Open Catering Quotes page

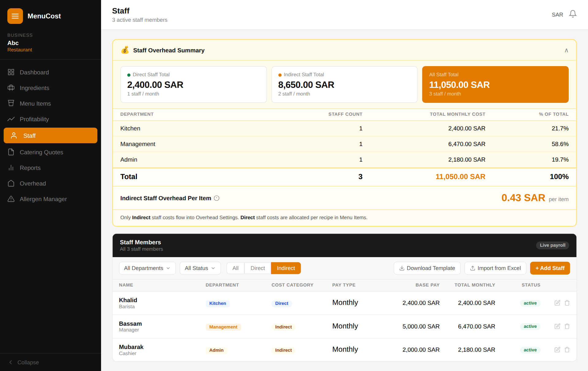pyautogui.click(x=51, y=152)
